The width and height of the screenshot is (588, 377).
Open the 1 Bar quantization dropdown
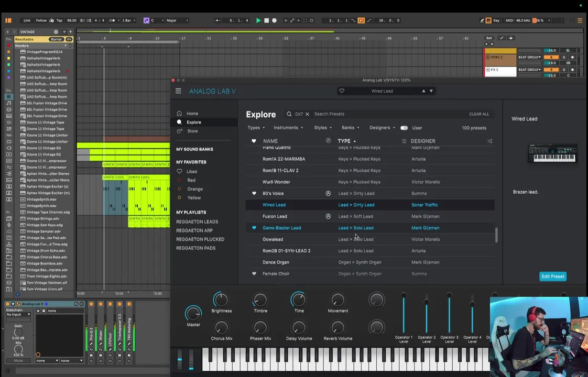128,20
